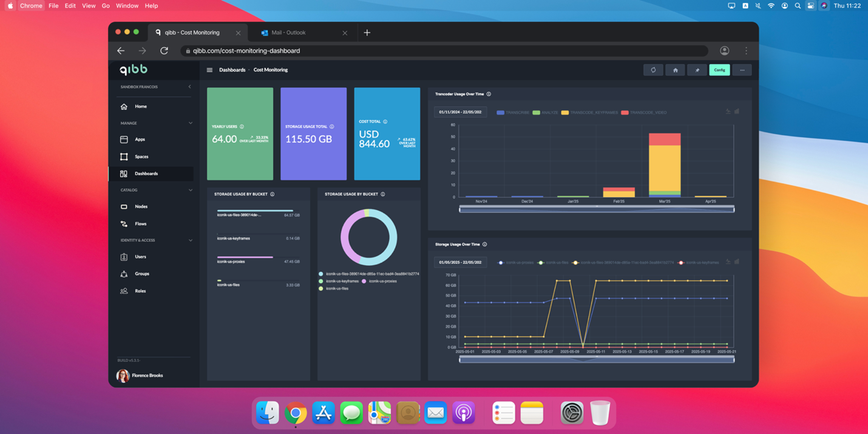Open Nodes under Catalog
This screenshot has width=868, height=434.
coord(151,206)
